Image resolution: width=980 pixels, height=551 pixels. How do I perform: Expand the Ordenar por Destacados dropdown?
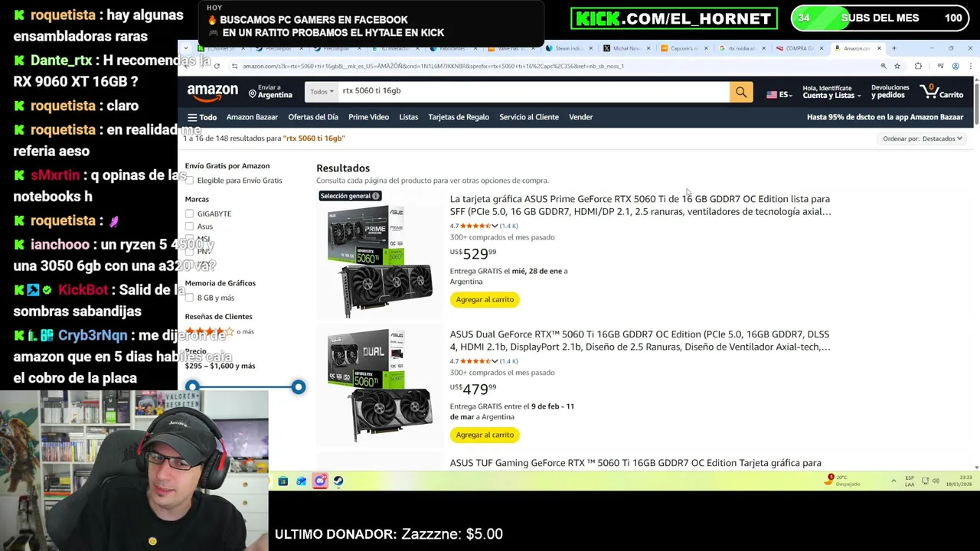[x=923, y=139]
